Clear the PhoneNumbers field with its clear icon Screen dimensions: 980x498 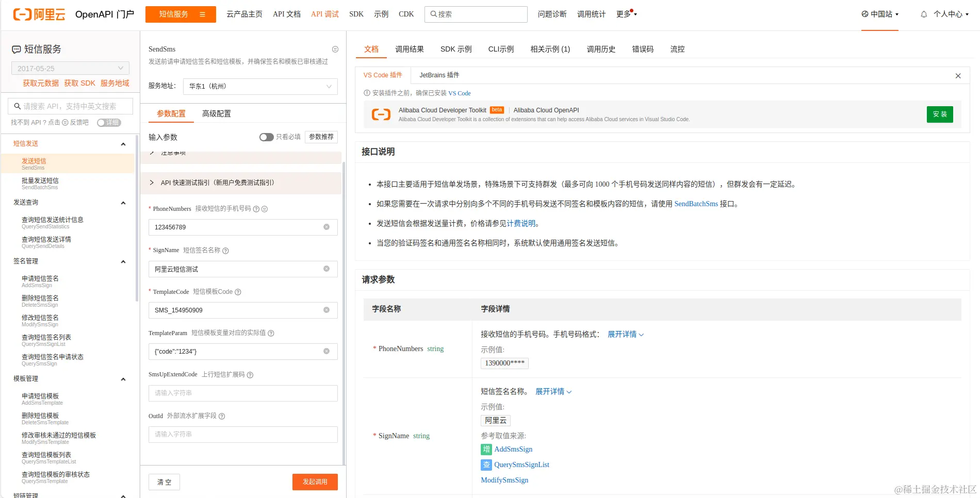pyautogui.click(x=326, y=227)
